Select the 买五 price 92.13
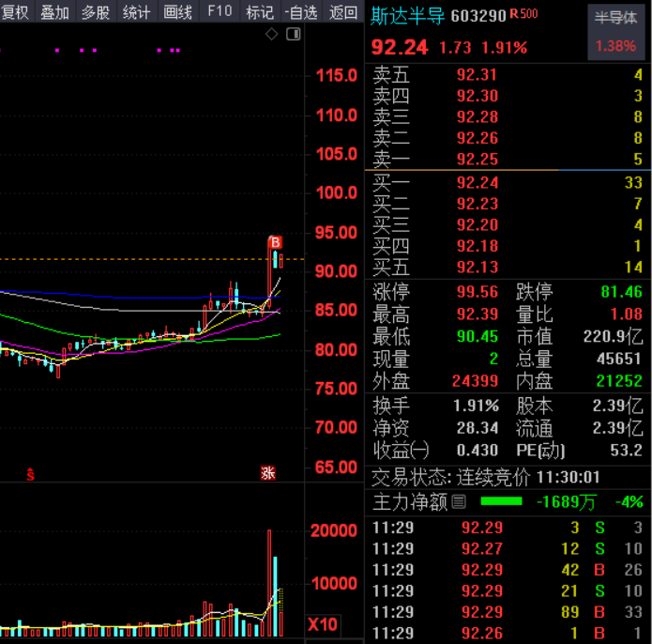652x644 pixels. click(x=477, y=268)
